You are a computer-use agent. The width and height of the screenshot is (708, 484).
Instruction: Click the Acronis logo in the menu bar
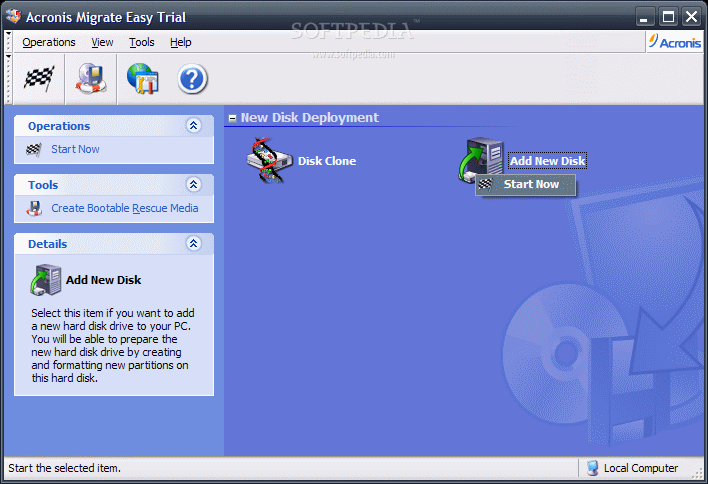point(675,42)
